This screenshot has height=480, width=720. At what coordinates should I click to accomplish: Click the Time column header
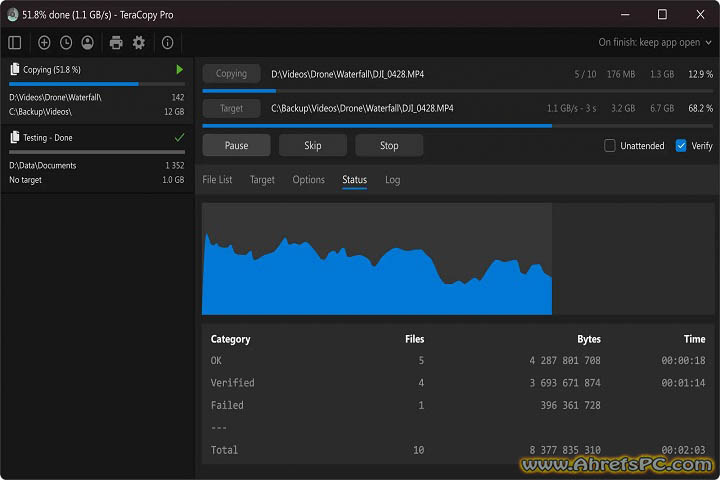click(x=694, y=339)
